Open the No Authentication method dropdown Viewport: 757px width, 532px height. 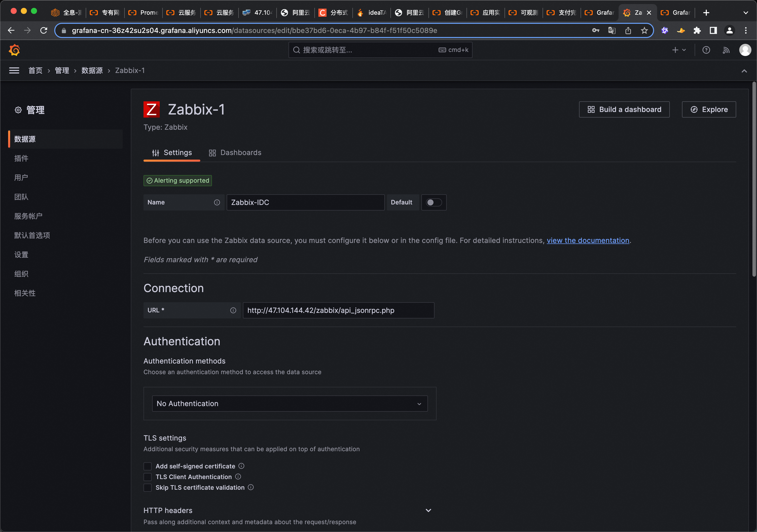tap(290, 404)
